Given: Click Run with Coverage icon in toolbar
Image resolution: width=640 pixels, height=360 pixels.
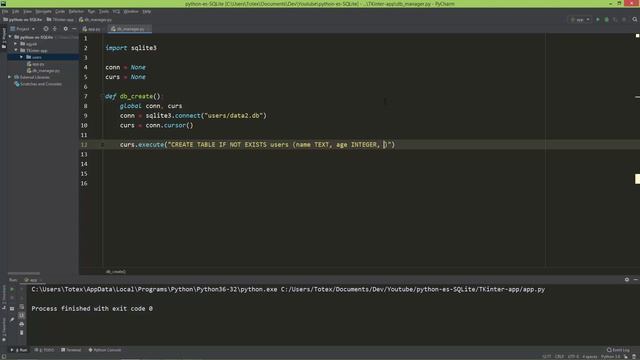Looking at the screenshot, I should 615,20.
